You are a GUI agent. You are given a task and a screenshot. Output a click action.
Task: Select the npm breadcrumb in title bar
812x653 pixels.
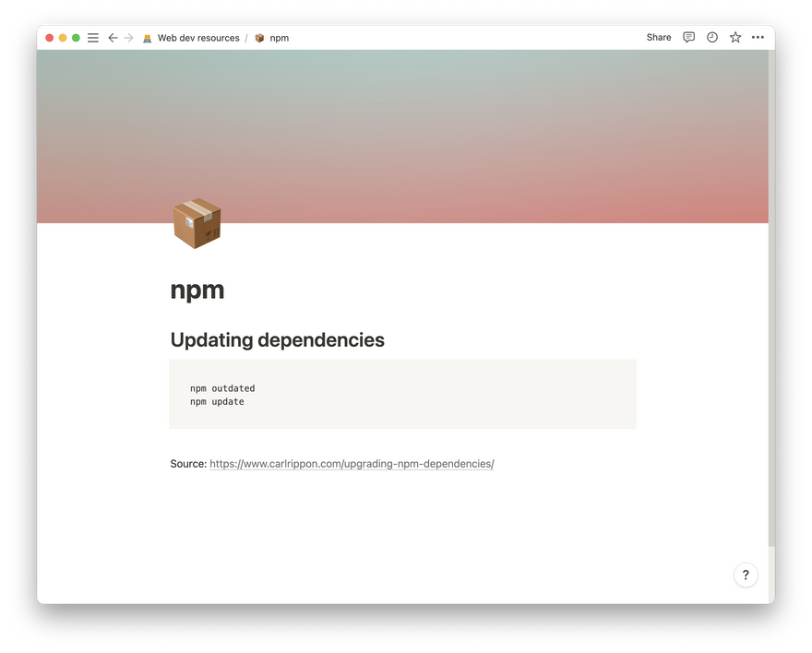click(279, 38)
